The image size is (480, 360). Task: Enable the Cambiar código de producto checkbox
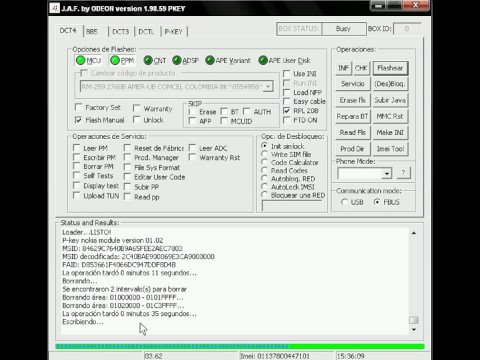pyautogui.click(x=84, y=73)
